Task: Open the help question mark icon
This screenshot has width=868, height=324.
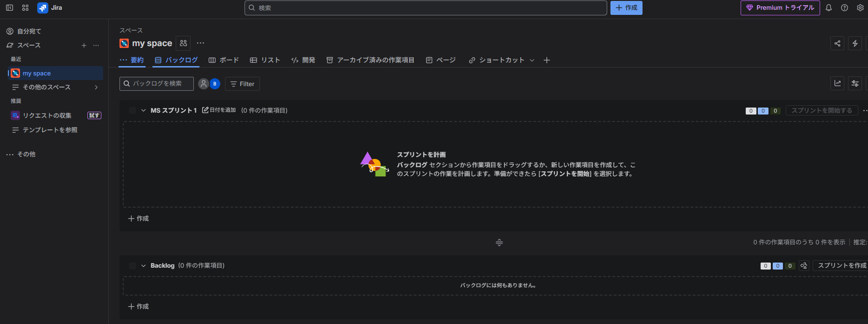Action: (x=844, y=8)
